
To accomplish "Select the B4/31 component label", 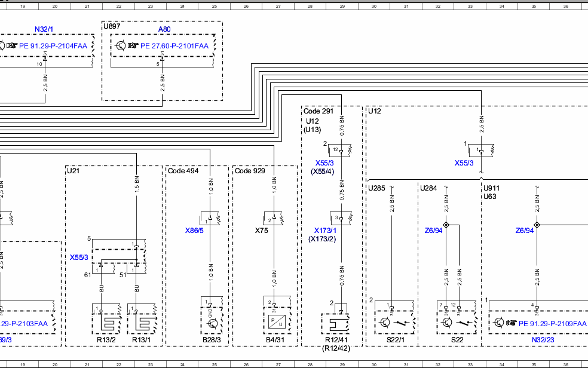I will [x=275, y=340].
